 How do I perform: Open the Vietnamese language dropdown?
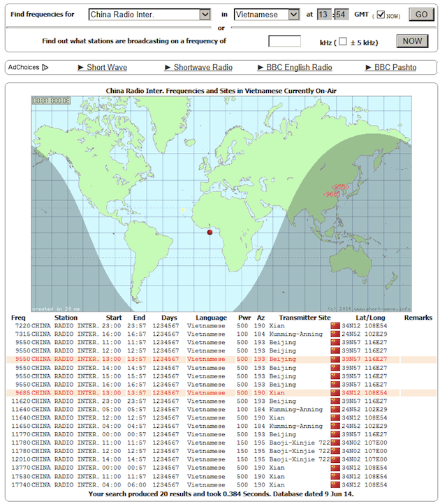coord(267,15)
